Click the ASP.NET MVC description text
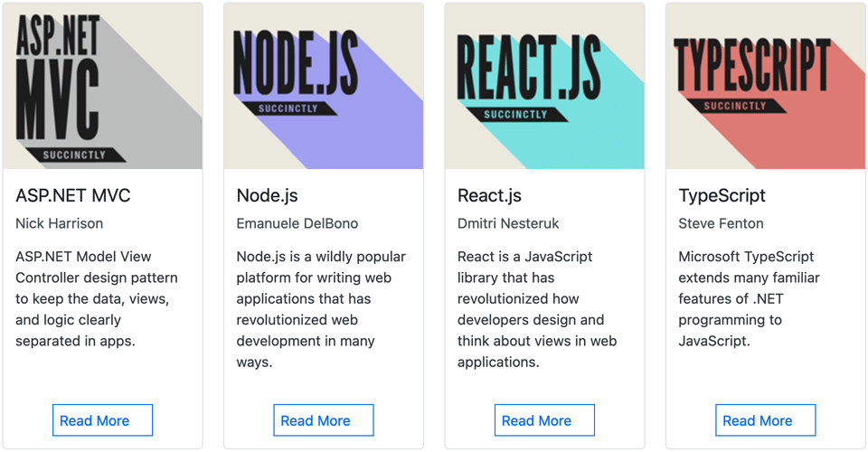The width and height of the screenshot is (868, 452). coord(97,298)
